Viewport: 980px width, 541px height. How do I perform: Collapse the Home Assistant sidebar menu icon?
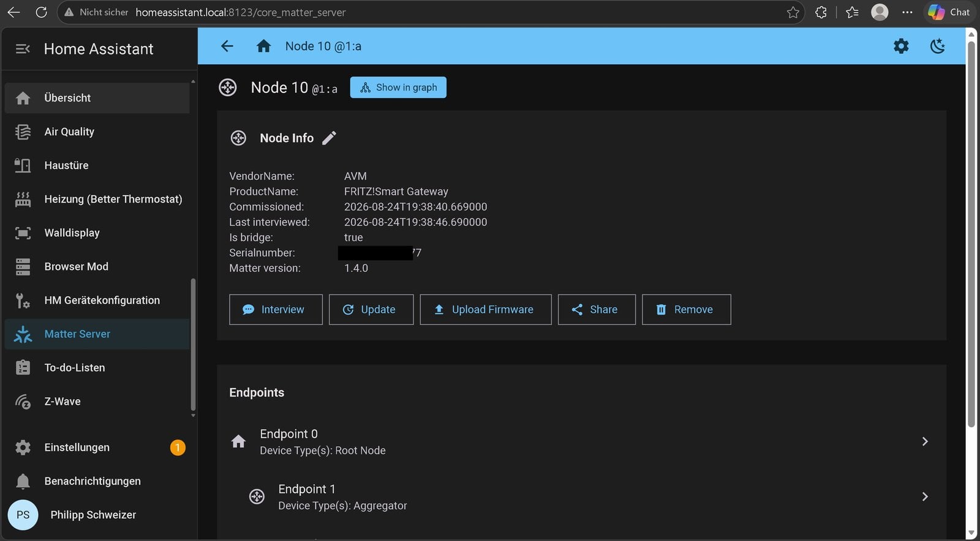(23, 49)
